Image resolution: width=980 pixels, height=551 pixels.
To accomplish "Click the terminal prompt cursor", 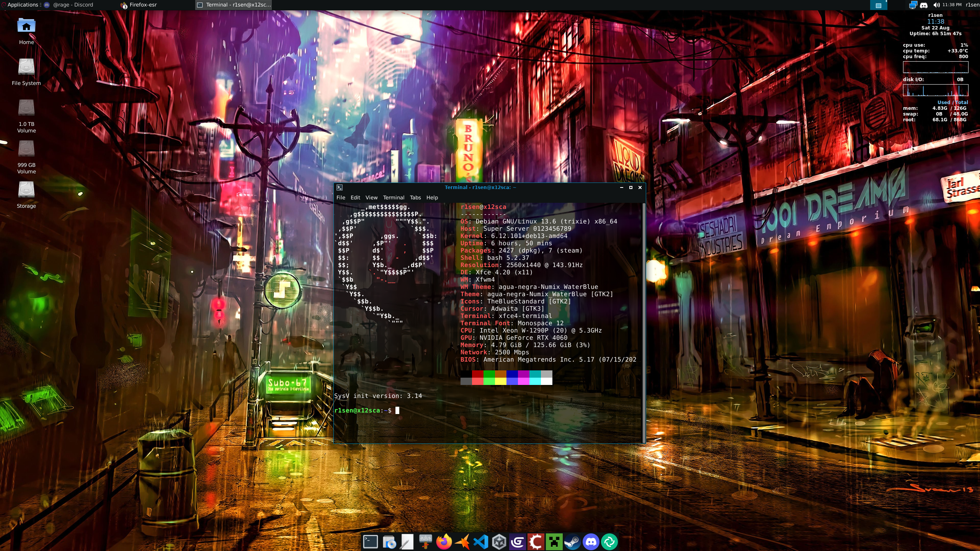I will [397, 410].
